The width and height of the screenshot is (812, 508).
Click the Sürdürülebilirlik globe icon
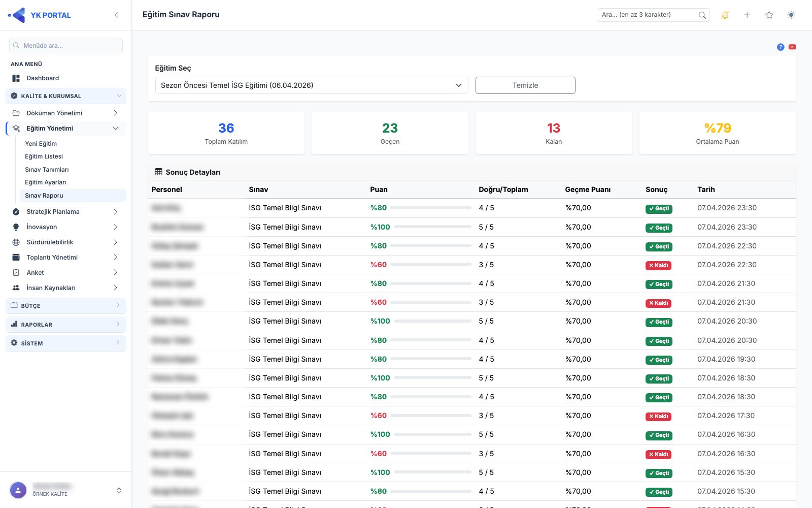click(16, 242)
